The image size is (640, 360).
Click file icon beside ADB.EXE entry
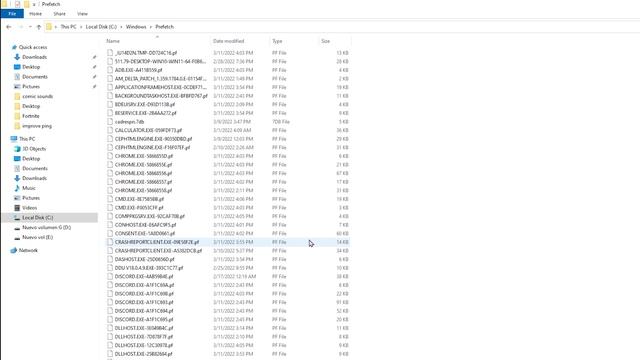pos(110,70)
